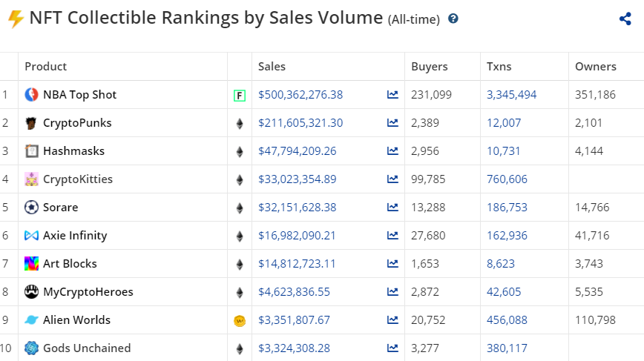Open the Axie Infinity product name
This screenshot has height=361, width=644.
coord(75,236)
